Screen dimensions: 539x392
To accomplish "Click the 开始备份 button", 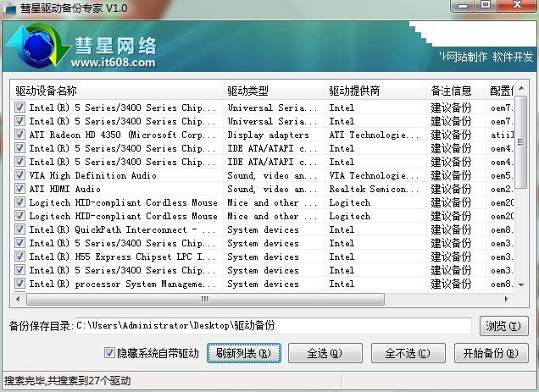I will pyautogui.click(x=491, y=353).
